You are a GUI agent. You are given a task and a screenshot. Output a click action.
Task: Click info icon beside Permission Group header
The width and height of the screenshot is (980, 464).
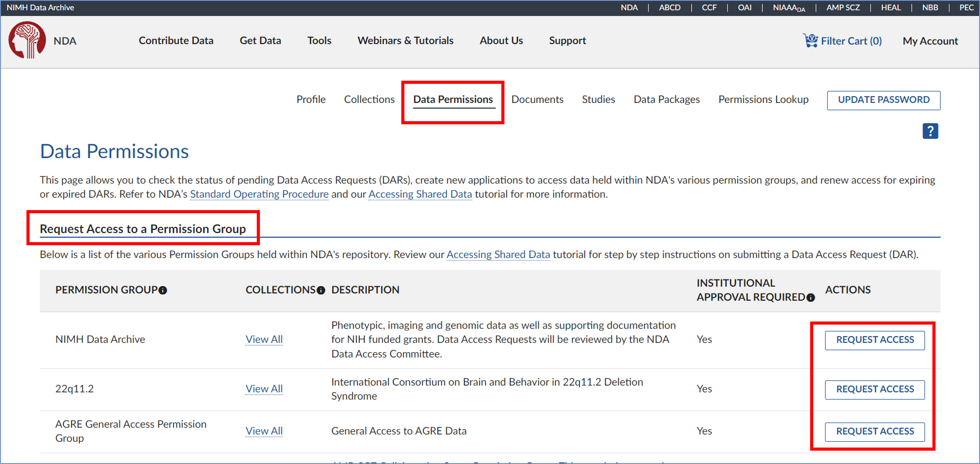click(163, 291)
